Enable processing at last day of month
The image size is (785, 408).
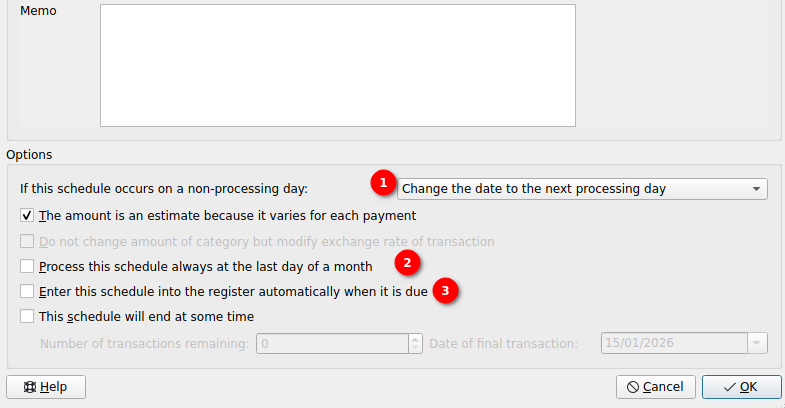point(27,267)
